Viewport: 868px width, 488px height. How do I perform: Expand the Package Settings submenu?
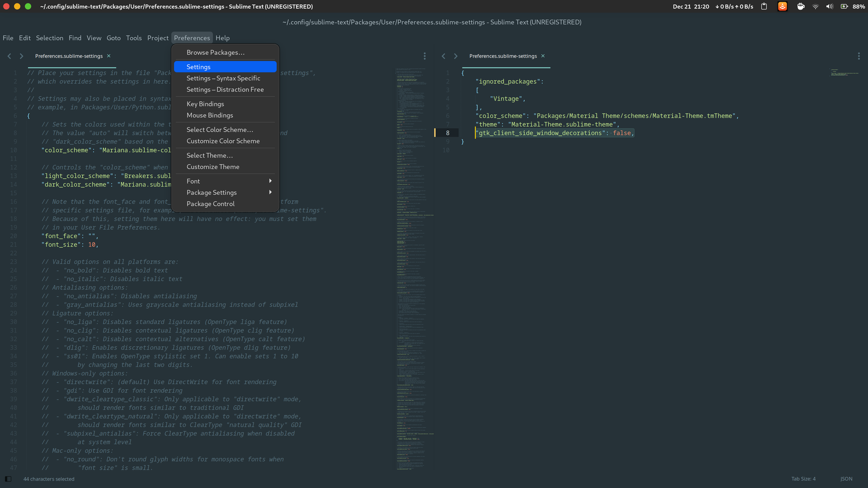225,192
